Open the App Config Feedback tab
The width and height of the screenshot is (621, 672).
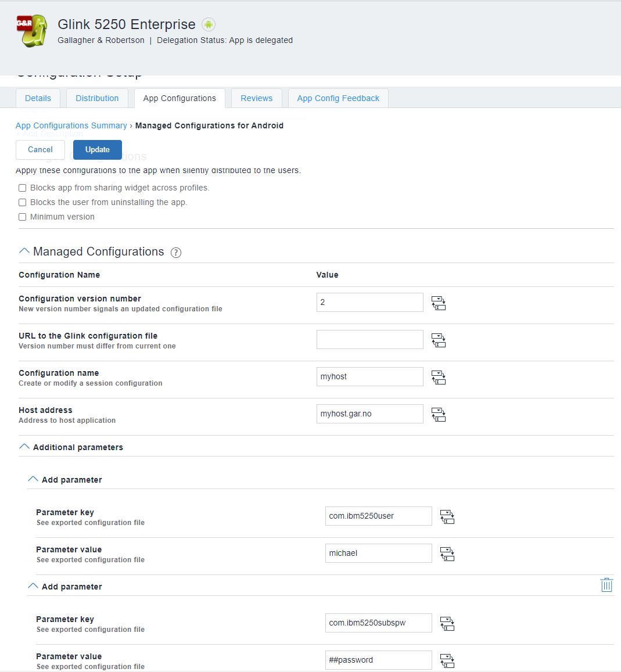(338, 98)
